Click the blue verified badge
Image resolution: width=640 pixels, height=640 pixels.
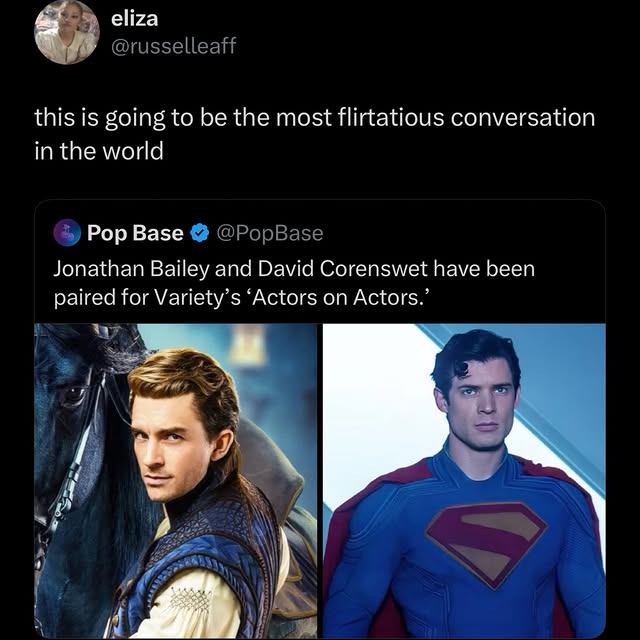(x=198, y=233)
